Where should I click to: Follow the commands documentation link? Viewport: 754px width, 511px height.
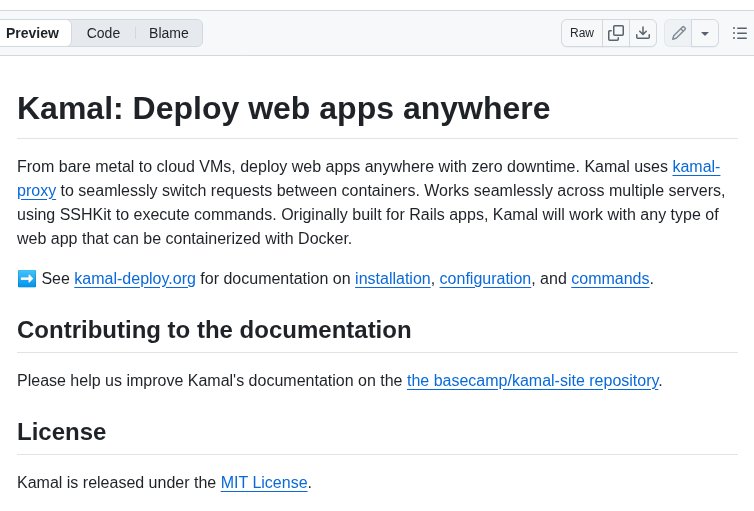pos(610,278)
